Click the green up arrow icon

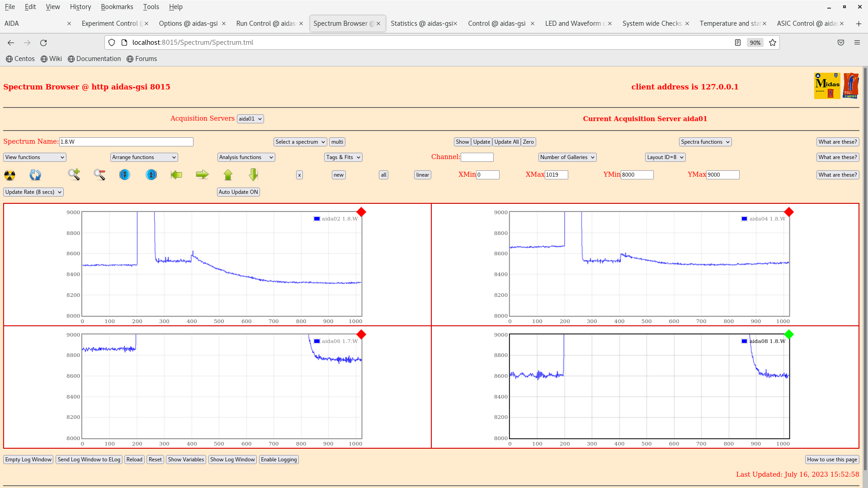[228, 174]
